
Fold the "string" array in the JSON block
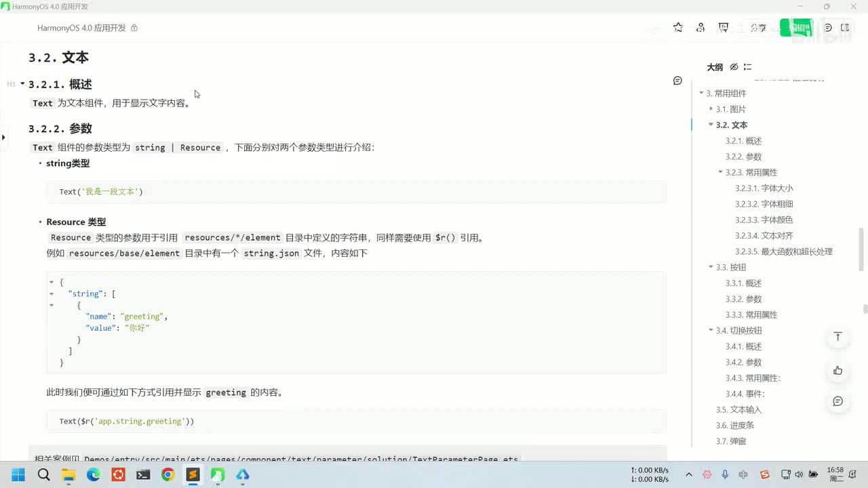click(52, 293)
